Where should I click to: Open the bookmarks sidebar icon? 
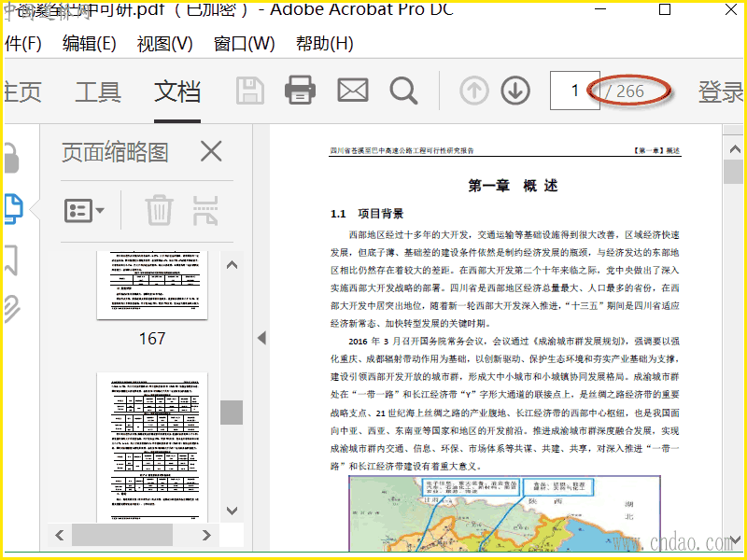11,260
